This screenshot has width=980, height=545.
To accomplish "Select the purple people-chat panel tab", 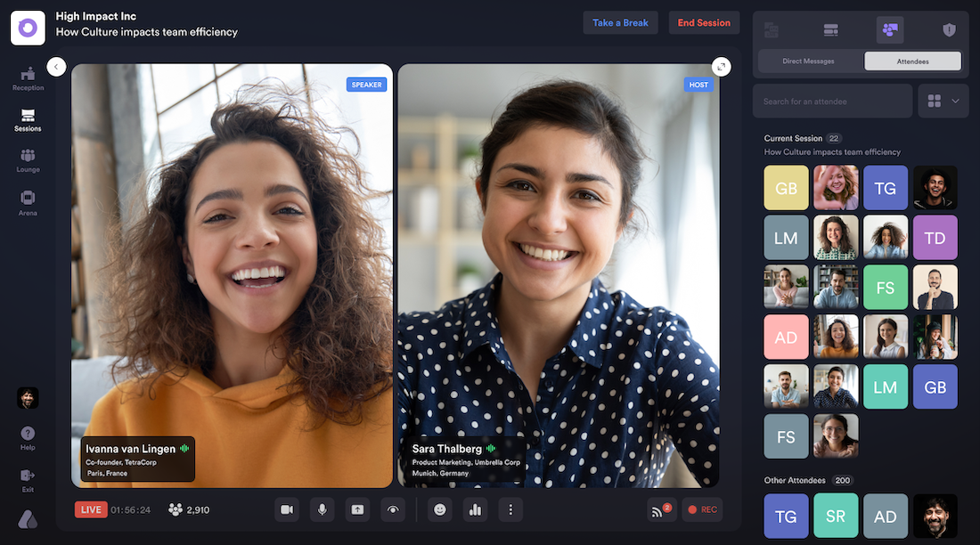I will point(890,30).
